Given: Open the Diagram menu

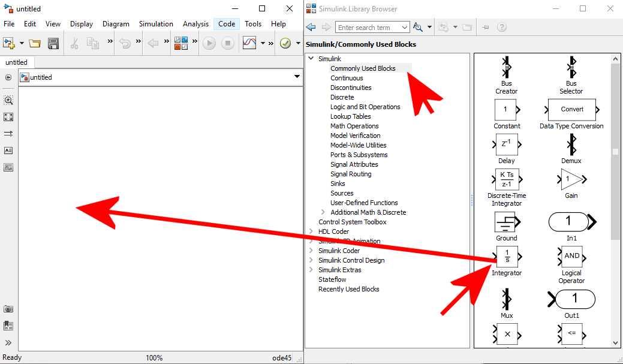Looking at the screenshot, I should [116, 24].
